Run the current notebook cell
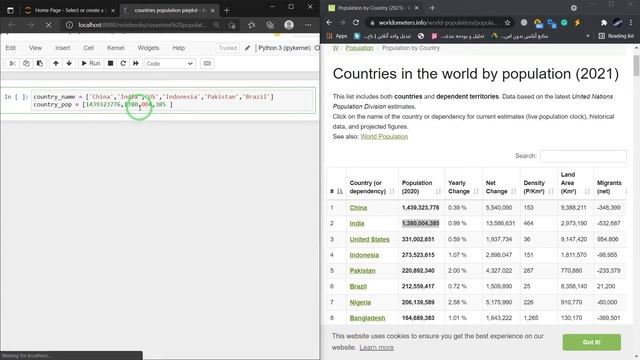The width and height of the screenshot is (640, 360). click(x=91, y=63)
